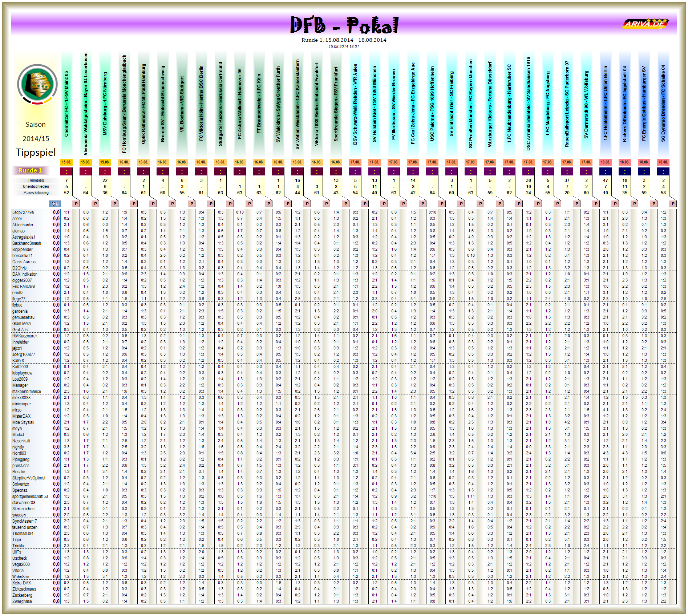Select player row 'Aktienhunter'
The image size is (688, 616).
click(x=344, y=224)
